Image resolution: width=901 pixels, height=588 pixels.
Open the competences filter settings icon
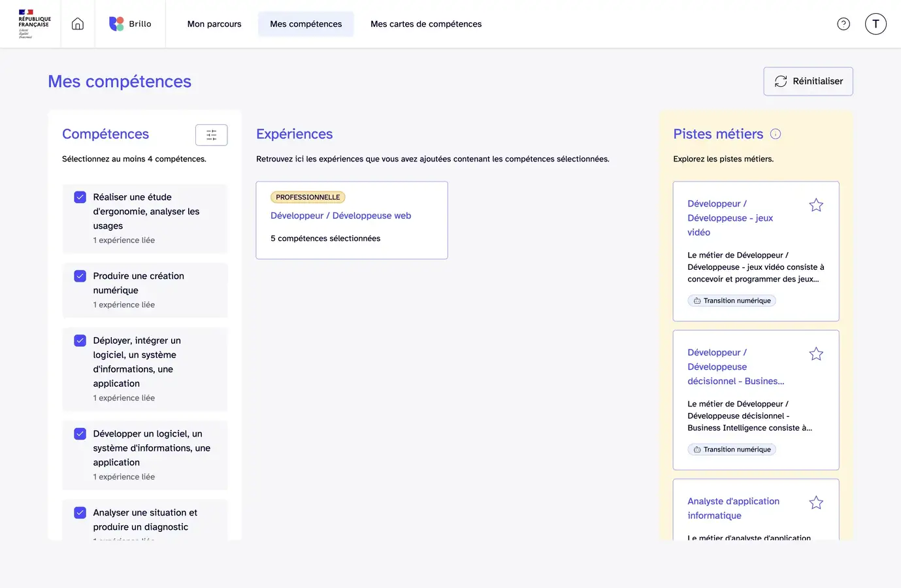(212, 135)
